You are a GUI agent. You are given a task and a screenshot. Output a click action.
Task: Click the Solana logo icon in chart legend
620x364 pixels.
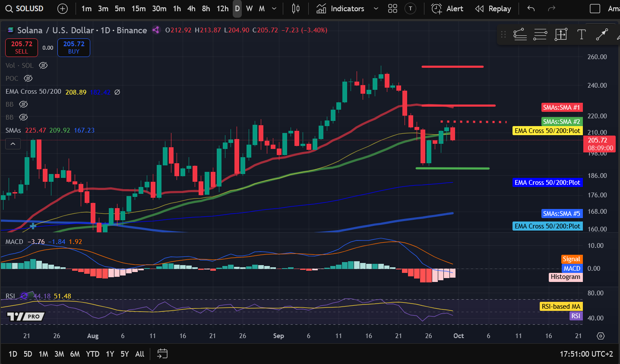click(11, 30)
